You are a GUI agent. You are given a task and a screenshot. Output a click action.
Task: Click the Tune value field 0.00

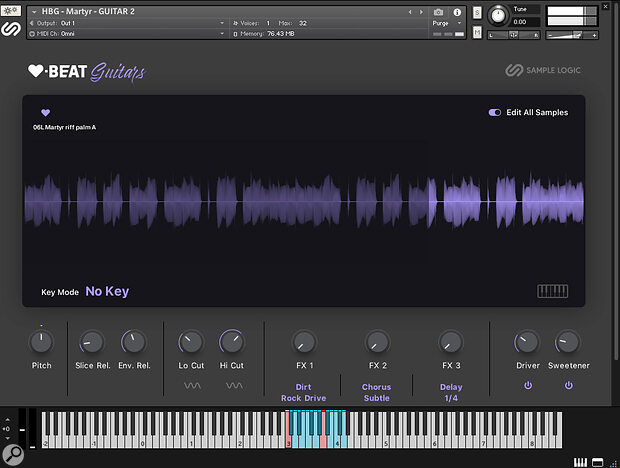[x=525, y=22]
